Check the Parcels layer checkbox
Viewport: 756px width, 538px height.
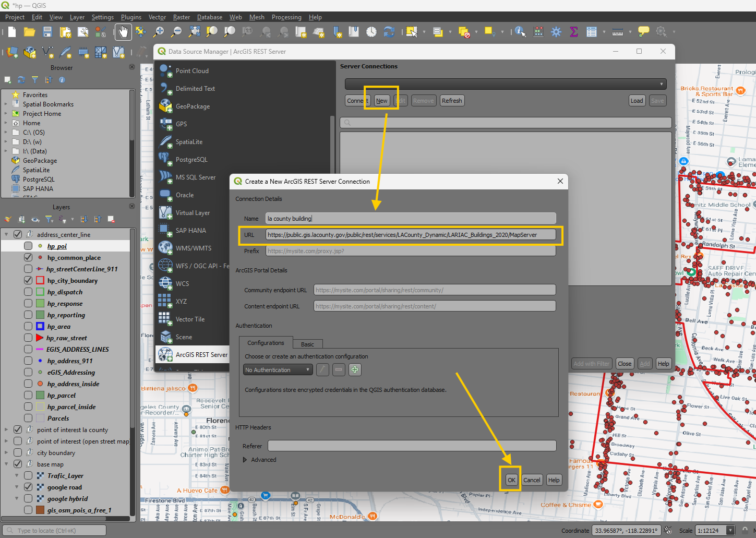(x=28, y=418)
